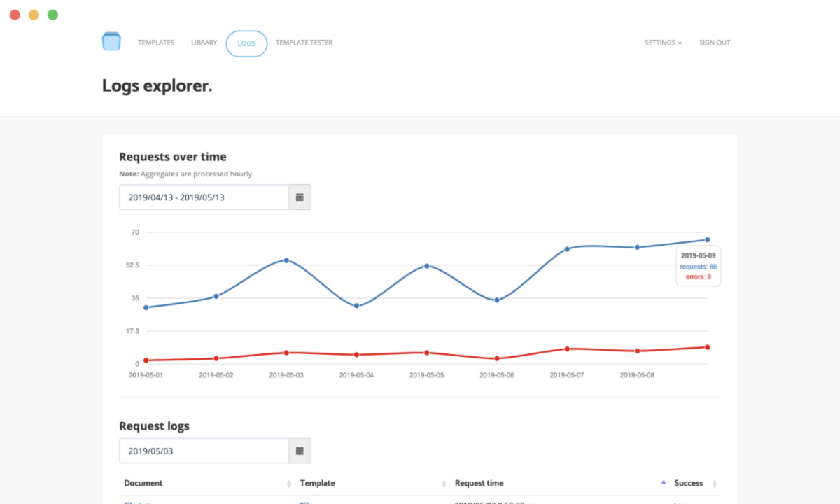
Task: Expand the Settings dropdown menu
Action: (x=663, y=43)
